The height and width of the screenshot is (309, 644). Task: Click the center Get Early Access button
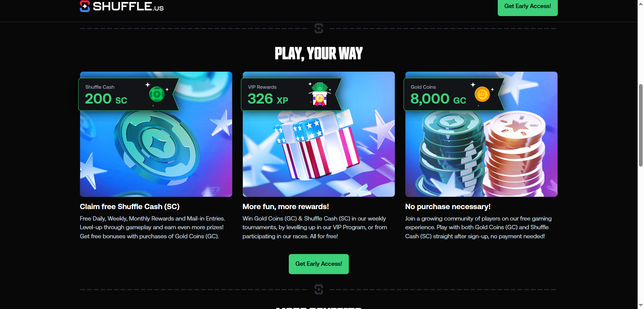[x=319, y=264]
